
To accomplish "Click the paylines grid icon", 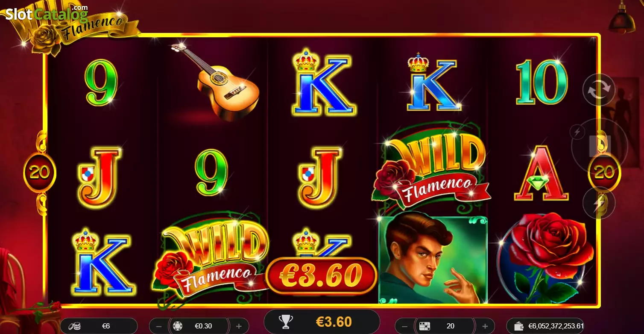I will tap(424, 326).
